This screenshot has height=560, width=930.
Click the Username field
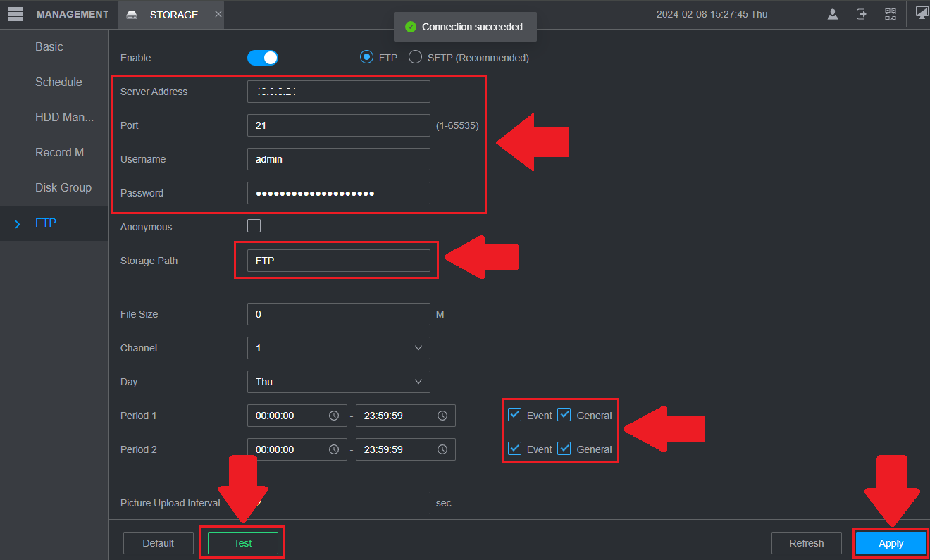[x=339, y=159]
